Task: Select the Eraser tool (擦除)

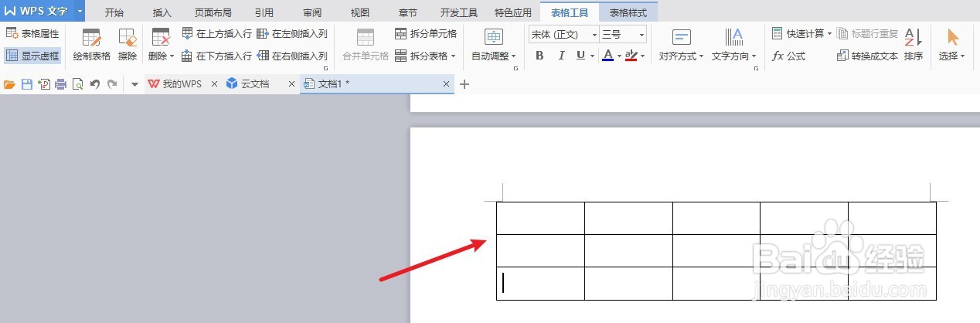Action: click(x=128, y=46)
